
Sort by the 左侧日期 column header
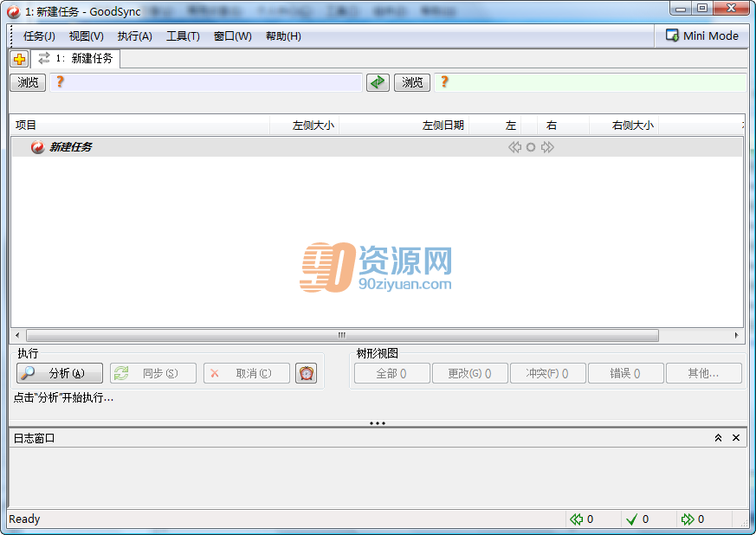404,126
